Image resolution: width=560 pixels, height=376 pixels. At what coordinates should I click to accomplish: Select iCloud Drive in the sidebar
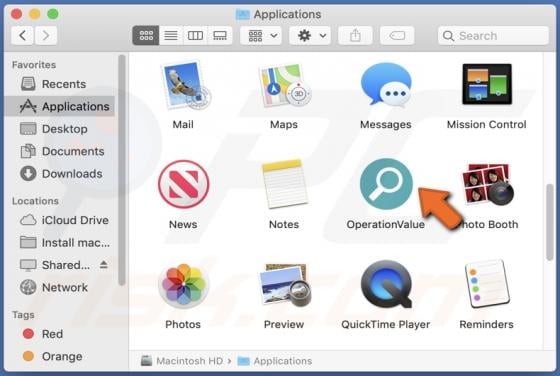[60, 220]
